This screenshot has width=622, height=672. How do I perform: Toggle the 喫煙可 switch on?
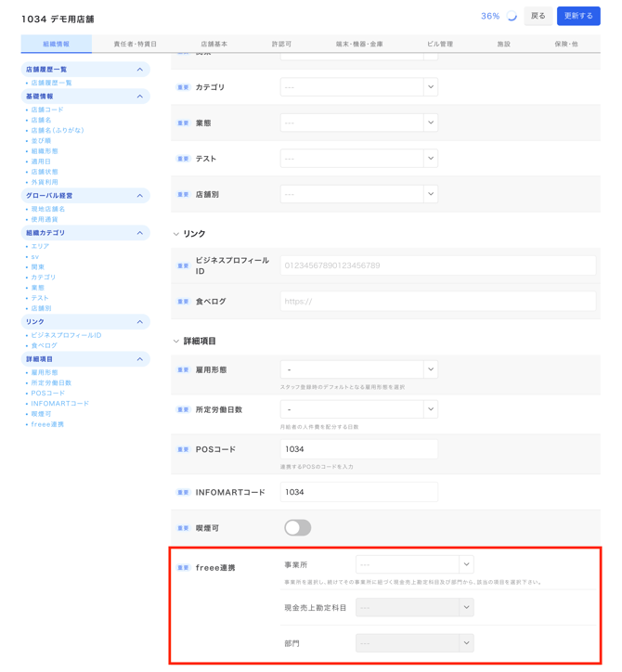[297, 528]
